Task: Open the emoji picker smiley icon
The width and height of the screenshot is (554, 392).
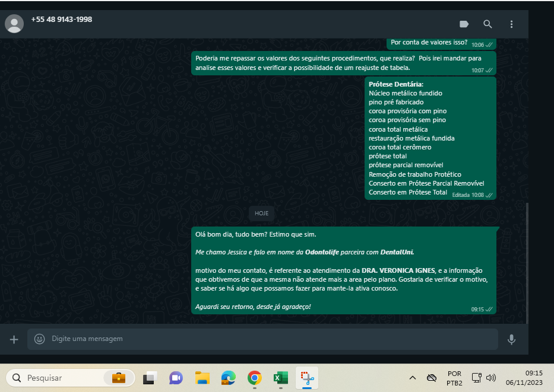Action: tap(40, 339)
